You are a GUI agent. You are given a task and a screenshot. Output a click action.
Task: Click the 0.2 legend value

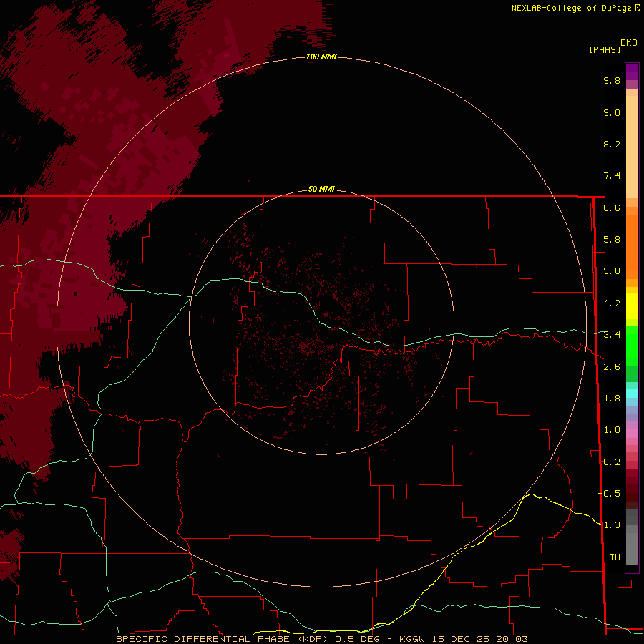[612, 462]
